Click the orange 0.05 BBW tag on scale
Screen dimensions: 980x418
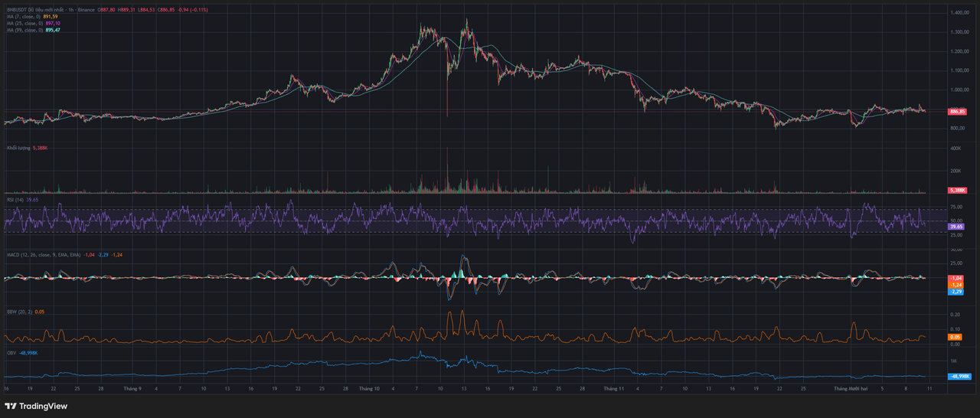955,337
